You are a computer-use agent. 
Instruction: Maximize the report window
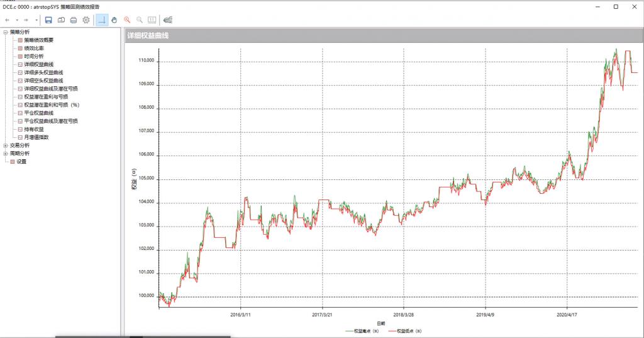pos(616,6)
